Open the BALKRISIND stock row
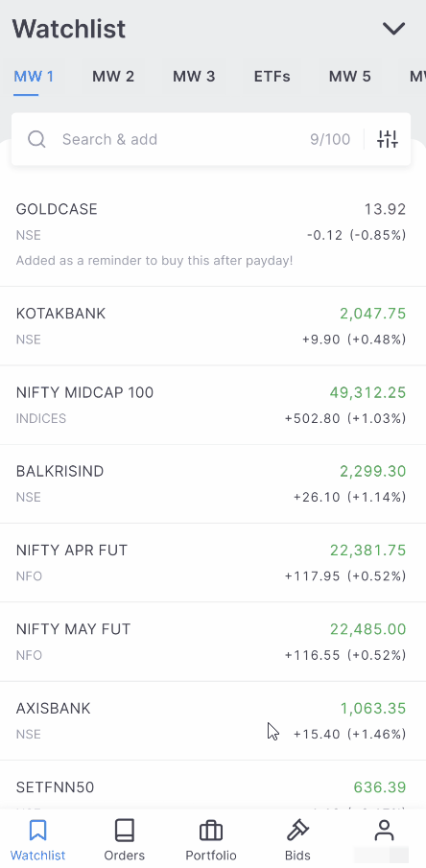Screen dimensions: 426x868 tap(213, 483)
